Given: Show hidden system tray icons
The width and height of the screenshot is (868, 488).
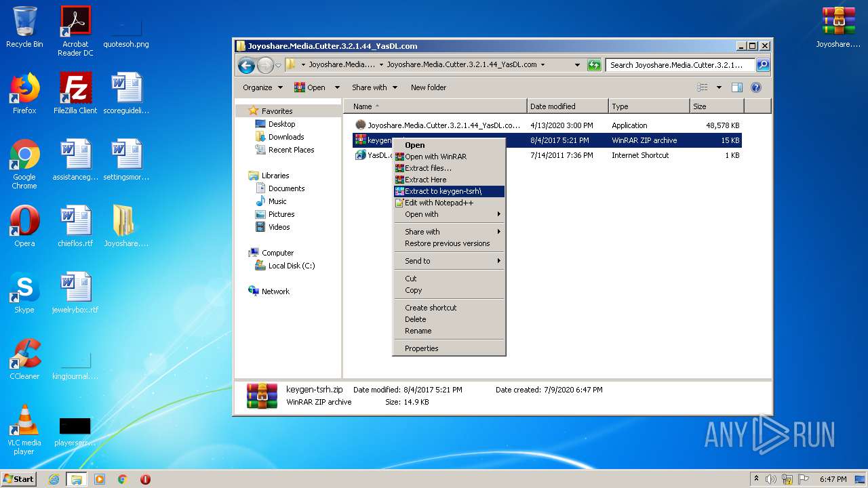Looking at the screenshot, I should point(756,479).
